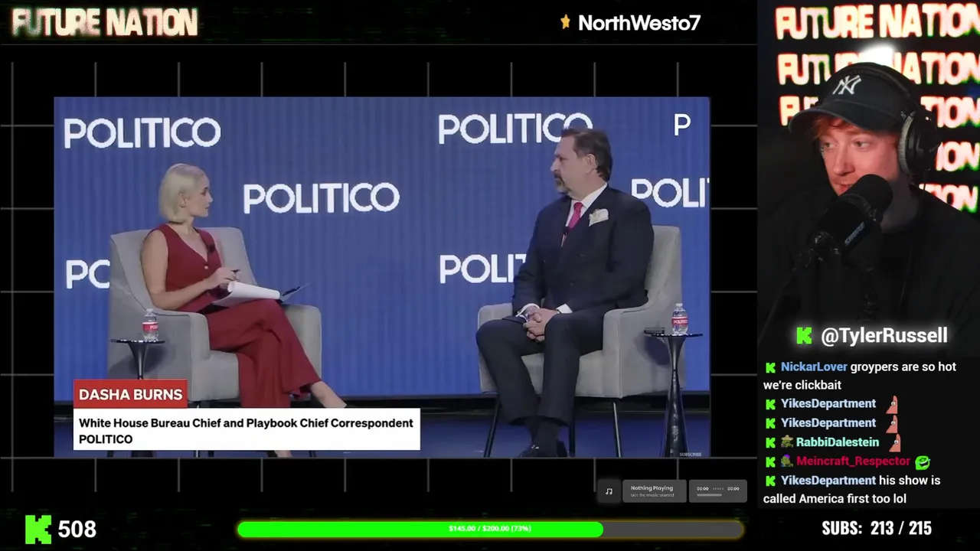Click the Kick badge on Meincraft_Respector's row
Image resolution: width=980 pixels, height=551 pixels.
(x=771, y=461)
